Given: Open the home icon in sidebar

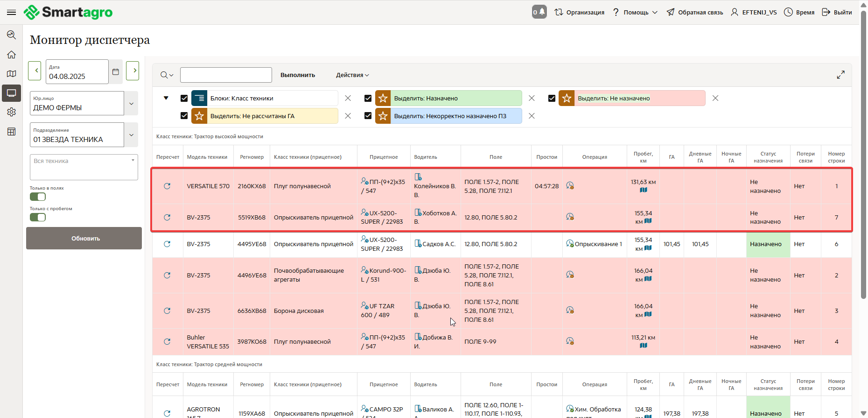Looking at the screenshot, I should coord(12,55).
